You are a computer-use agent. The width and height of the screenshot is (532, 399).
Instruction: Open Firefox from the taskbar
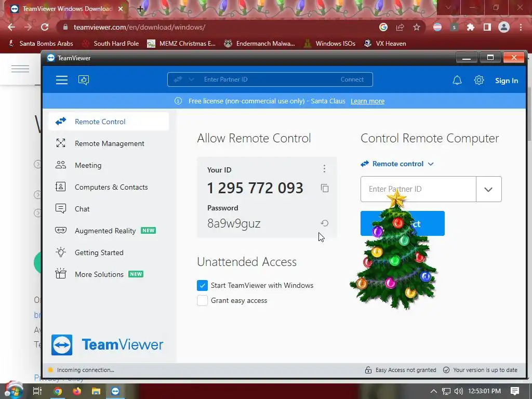coord(77,391)
